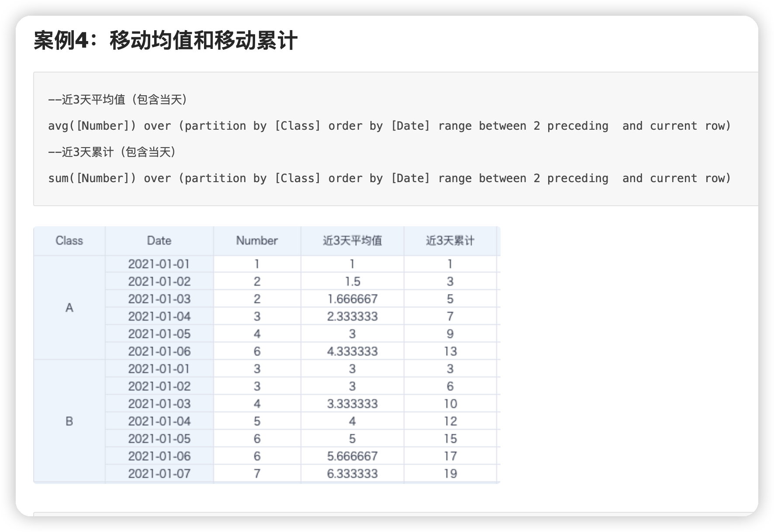This screenshot has height=532, width=774.
Task: Click the date cell 2021-01-07 for Class B
Action: (159, 473)
